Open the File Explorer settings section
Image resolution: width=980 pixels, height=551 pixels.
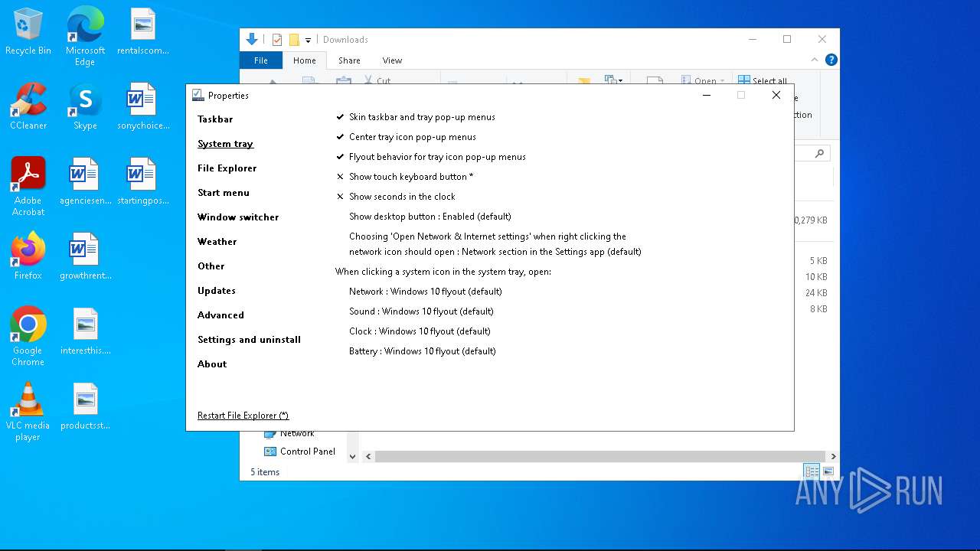click(227, 168)
